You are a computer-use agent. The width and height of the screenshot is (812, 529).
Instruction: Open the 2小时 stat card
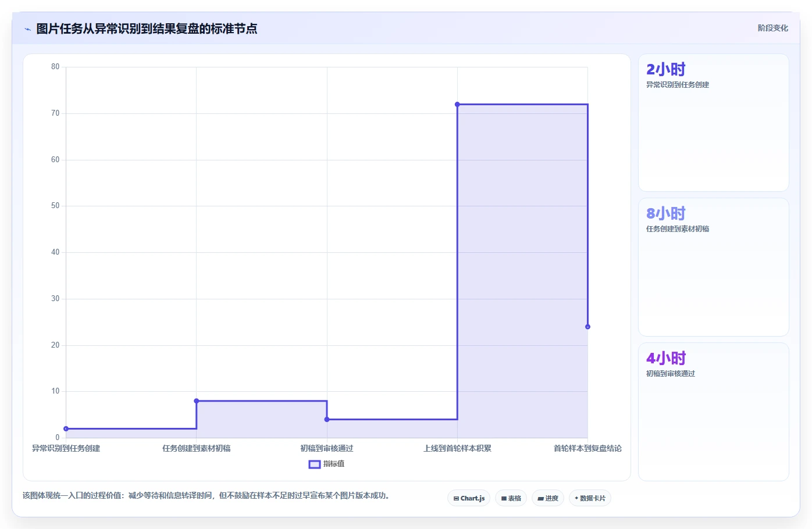point(714,123)
